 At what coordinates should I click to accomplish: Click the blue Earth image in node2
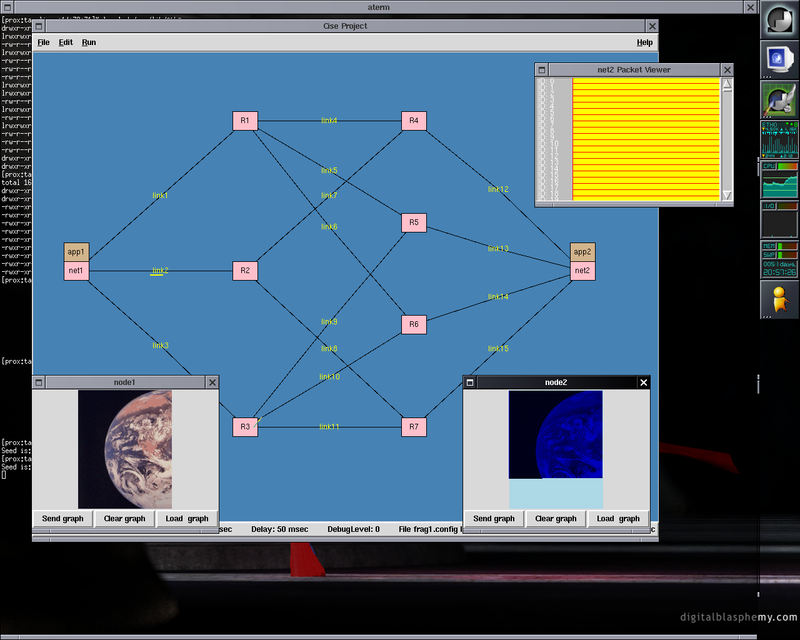(x=556, y=434)
